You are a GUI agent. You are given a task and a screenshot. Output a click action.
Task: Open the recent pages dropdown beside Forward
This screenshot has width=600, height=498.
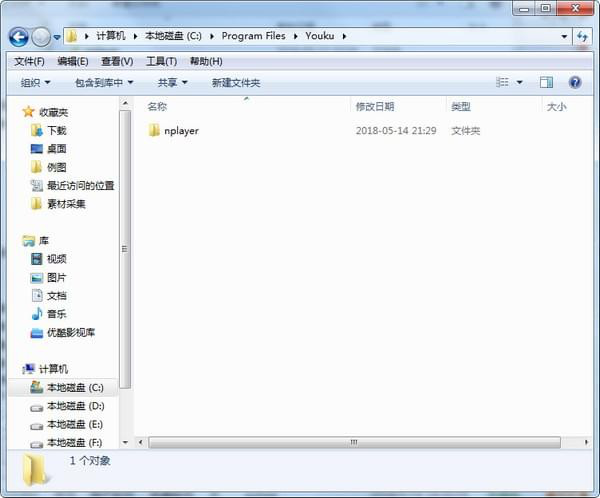[x=57, y=38]
